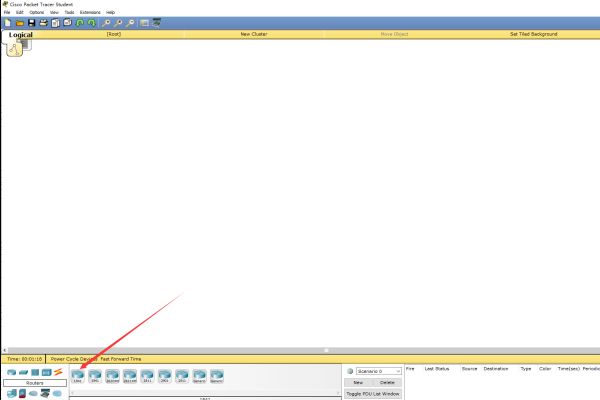Click the Paste toolbar icon
600x400 pixels.
(67, 23)
